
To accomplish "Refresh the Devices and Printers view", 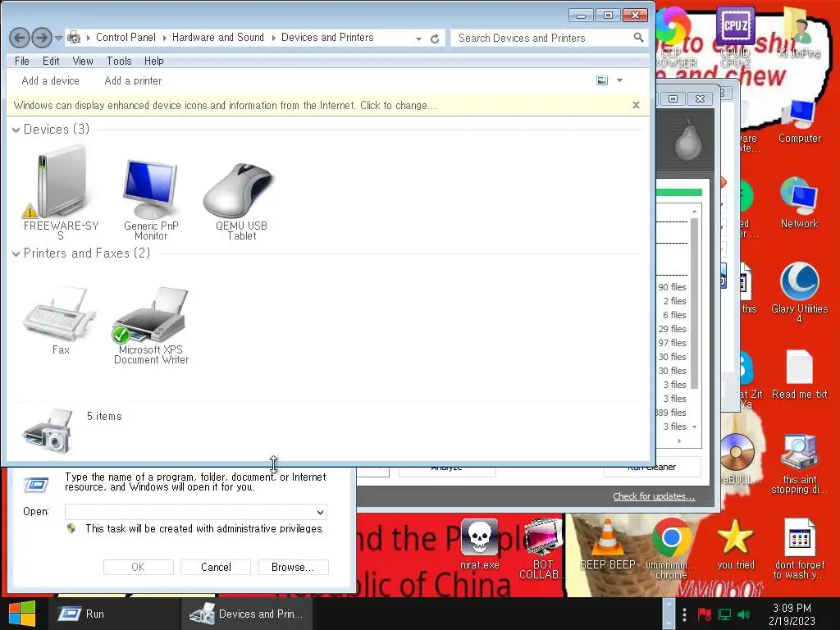I will point(435,39).
